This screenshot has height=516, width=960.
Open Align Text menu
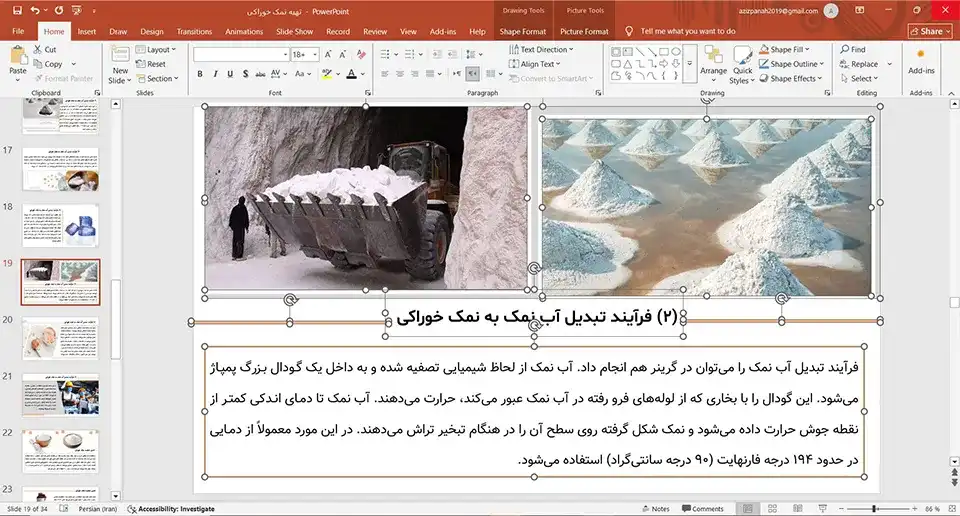534,64
